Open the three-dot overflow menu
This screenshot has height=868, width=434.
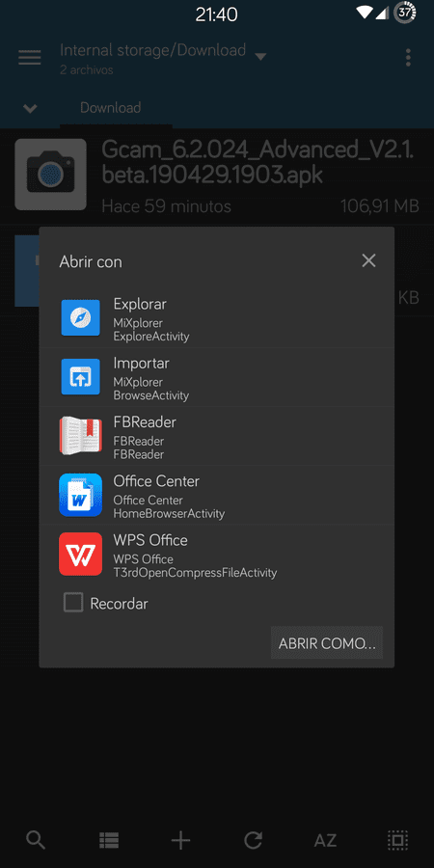408,58
